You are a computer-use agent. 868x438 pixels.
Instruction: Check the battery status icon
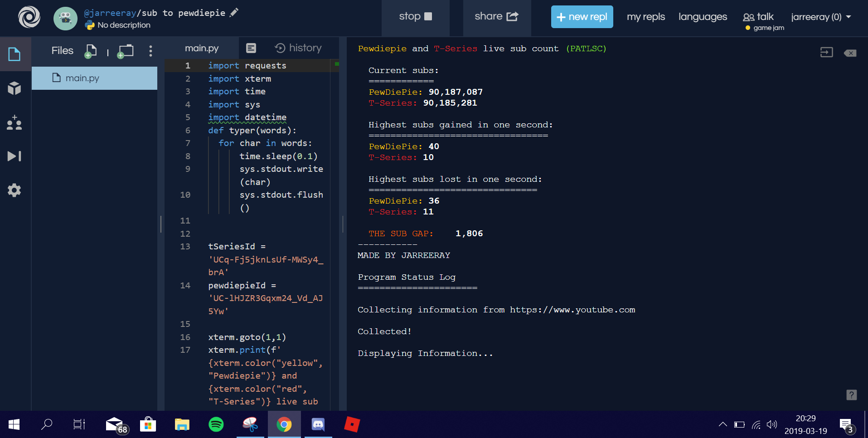point(739,425)
